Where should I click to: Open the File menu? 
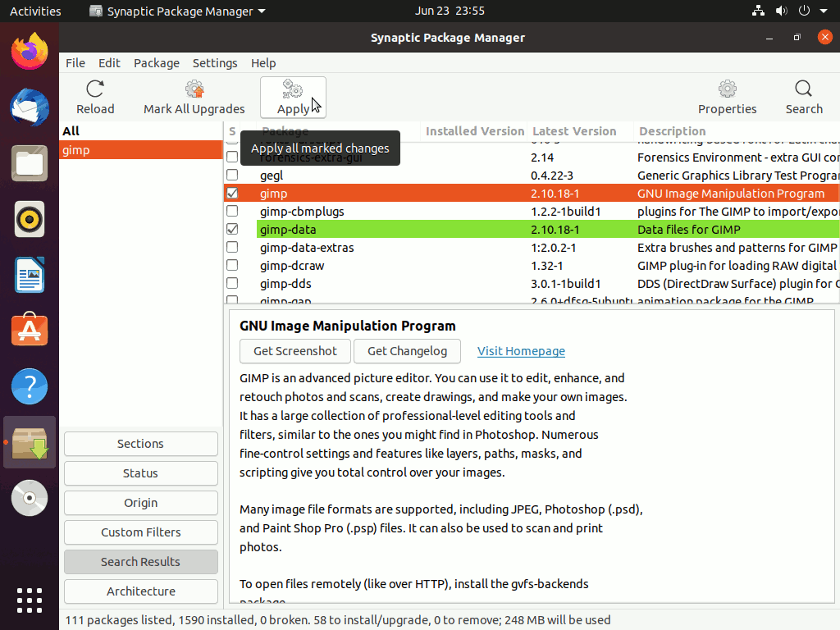75,62
